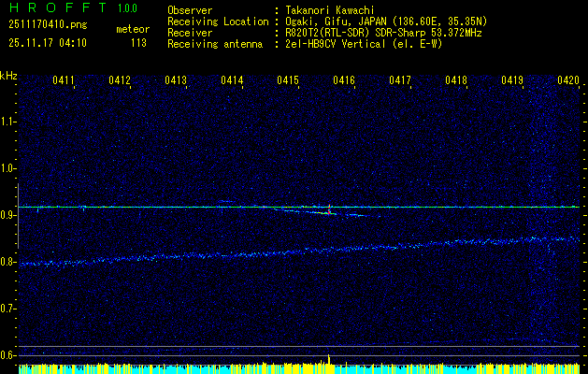Viewport: 588px width, 374px height.
Task: Select the 0411 time marker
Action: tap(64, 81)
